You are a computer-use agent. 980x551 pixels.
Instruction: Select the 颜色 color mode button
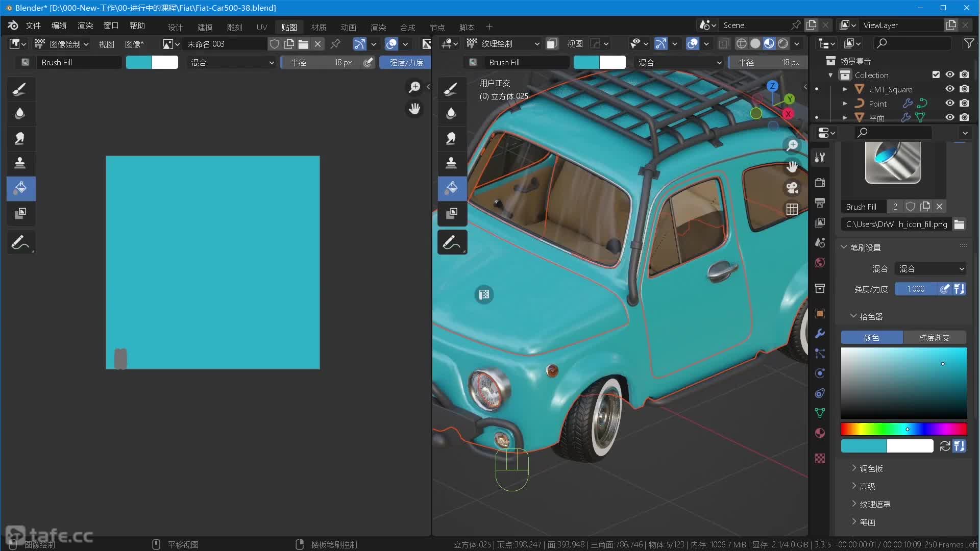coord(872,338)
